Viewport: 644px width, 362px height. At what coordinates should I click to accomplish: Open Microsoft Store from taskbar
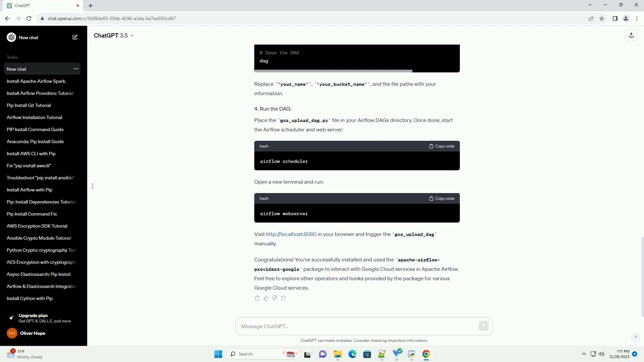click(367, 354)
